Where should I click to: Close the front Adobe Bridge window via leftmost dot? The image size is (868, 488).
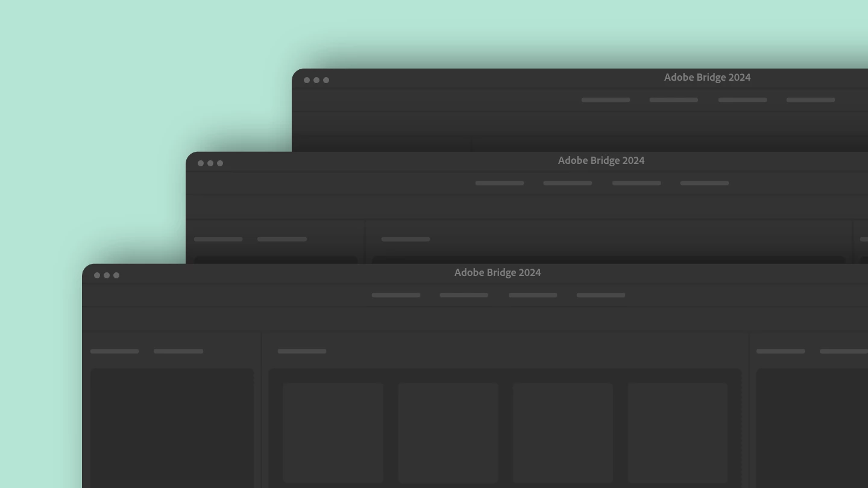tap(97, 275)
